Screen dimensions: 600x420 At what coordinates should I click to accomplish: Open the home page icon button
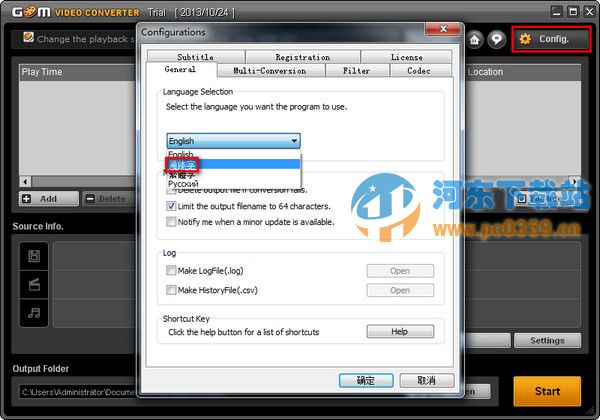[x=474, y=39]
